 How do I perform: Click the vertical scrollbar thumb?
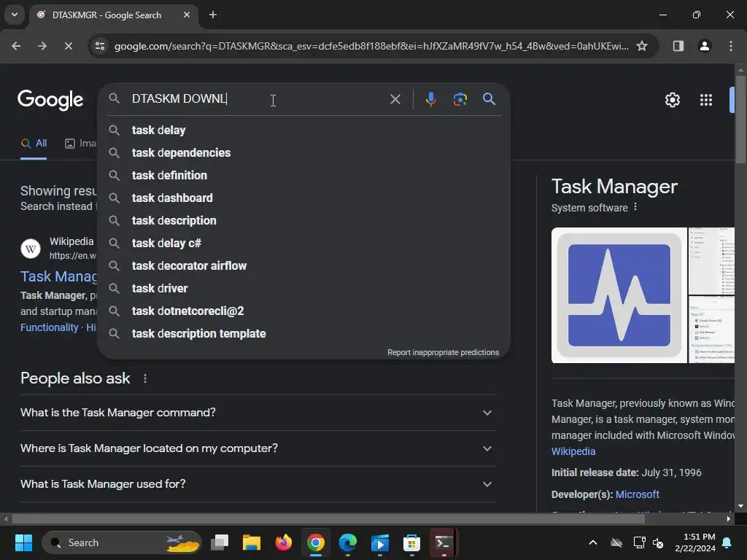pyautogui.click(x=740, y=119)
